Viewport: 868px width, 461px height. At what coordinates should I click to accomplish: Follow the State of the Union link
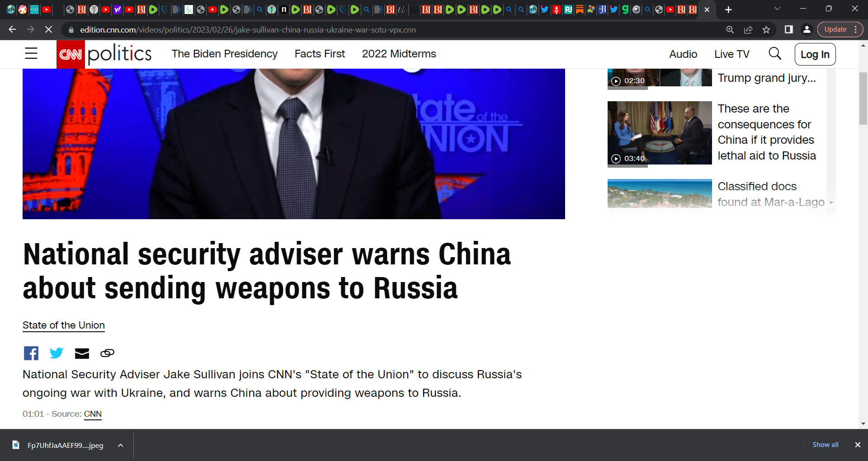click(x=64, y=325)
